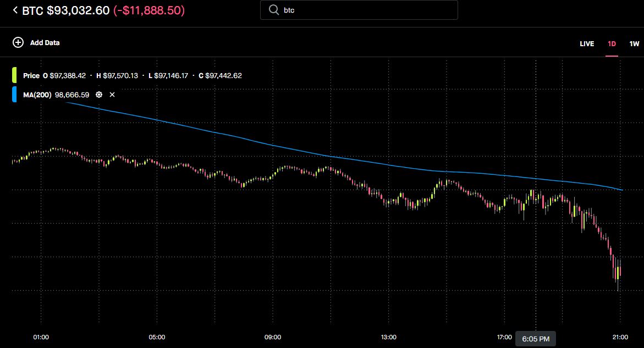Click the low value $97,146.17
Image resolution: width=644 pixels, height=348 pixels.
tap(171, 75)
